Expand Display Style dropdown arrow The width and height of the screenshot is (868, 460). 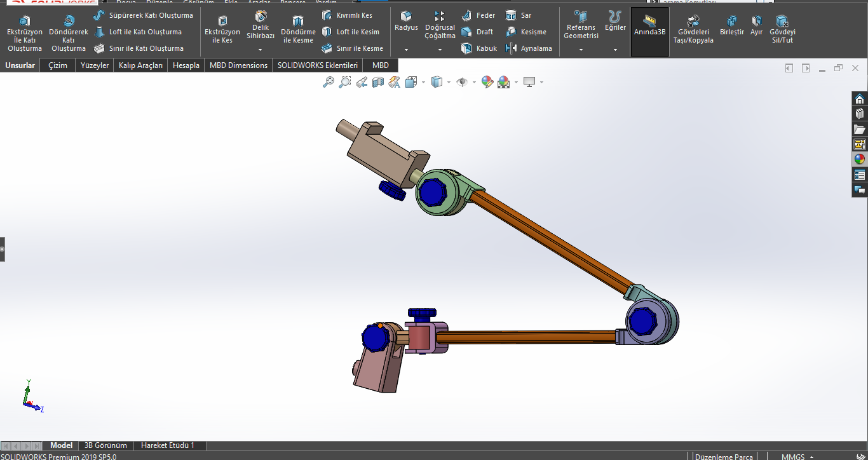coord(449,82)
